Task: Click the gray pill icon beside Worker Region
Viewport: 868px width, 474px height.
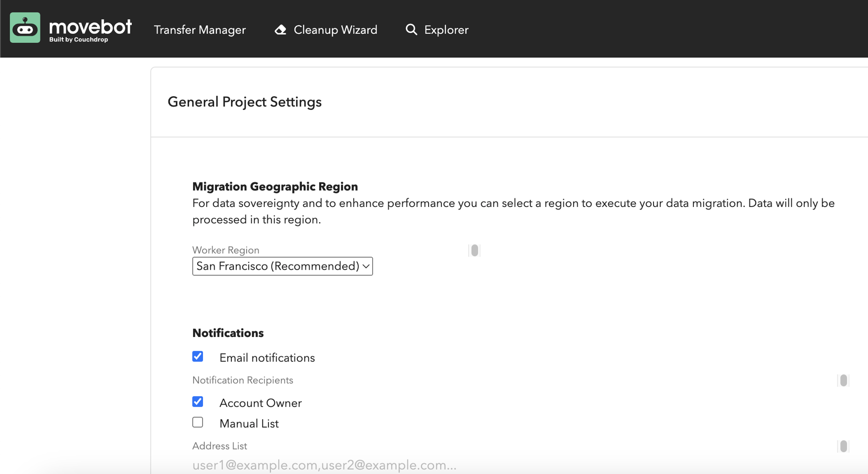Action: (475, 251)
